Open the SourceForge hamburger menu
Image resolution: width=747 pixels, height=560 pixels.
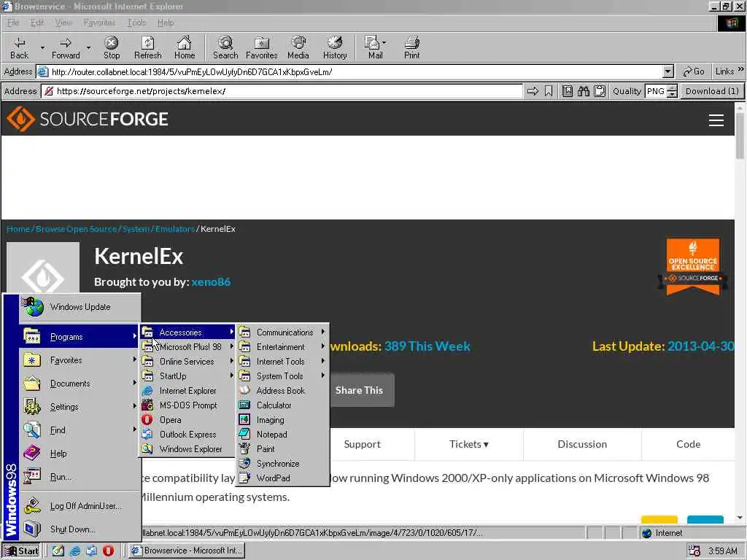716,120
